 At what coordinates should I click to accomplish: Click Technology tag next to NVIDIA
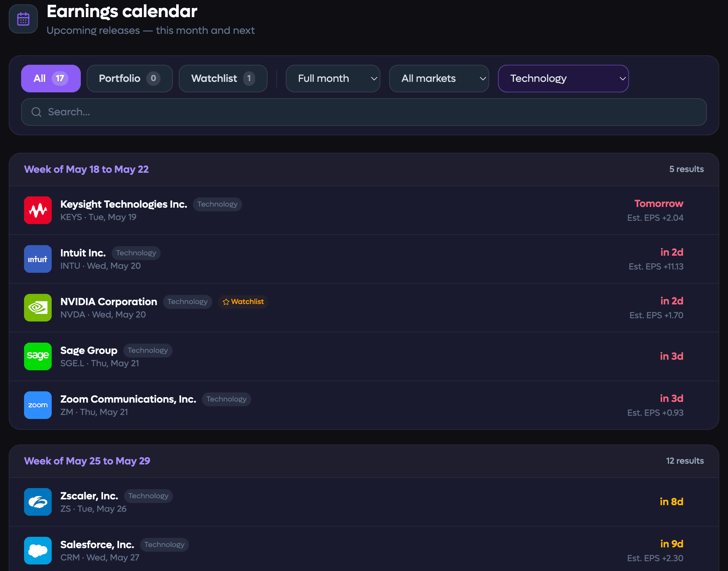(x=187, y=302)
